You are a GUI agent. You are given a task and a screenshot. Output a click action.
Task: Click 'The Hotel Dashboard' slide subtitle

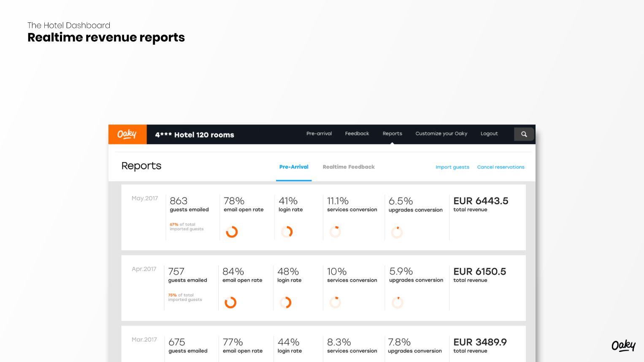(69, 25)
